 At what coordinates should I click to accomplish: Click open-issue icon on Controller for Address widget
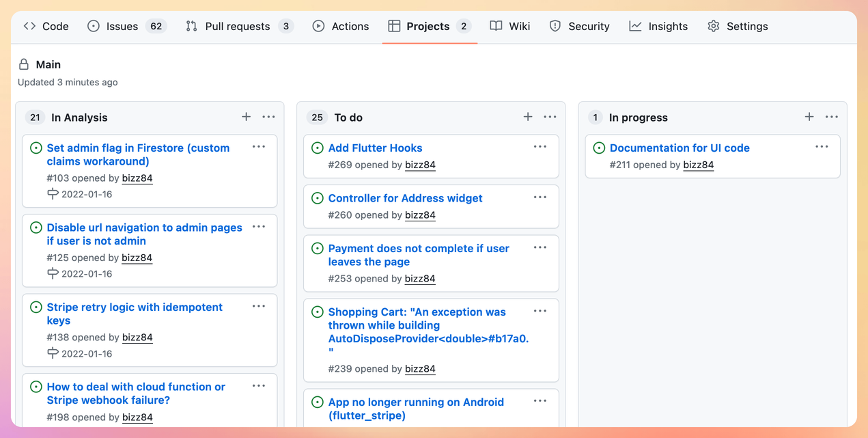318,198
